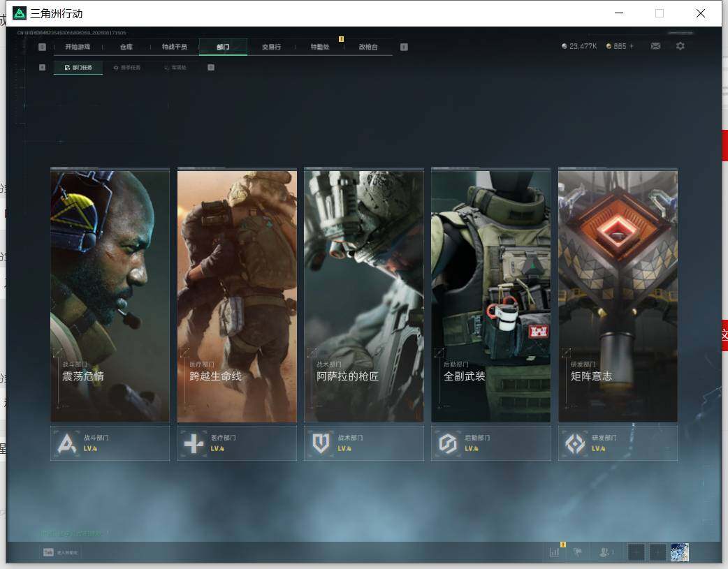Image resolution: width=728 pixels, height=569 pixels.
Task: Click expand icon on 跨越生命线 card
Action: (x=184, y=353)
